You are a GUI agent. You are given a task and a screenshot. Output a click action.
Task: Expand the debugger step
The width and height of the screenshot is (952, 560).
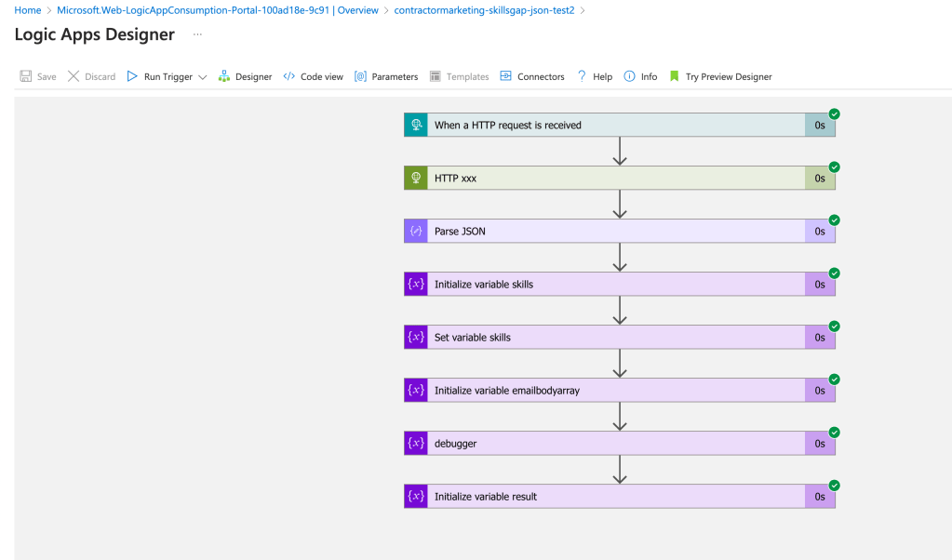click(619, 444)
